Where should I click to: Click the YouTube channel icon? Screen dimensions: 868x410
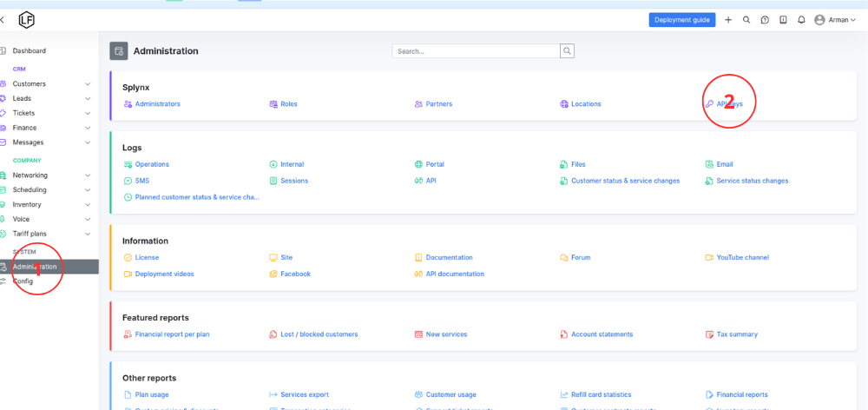[709, 258]
